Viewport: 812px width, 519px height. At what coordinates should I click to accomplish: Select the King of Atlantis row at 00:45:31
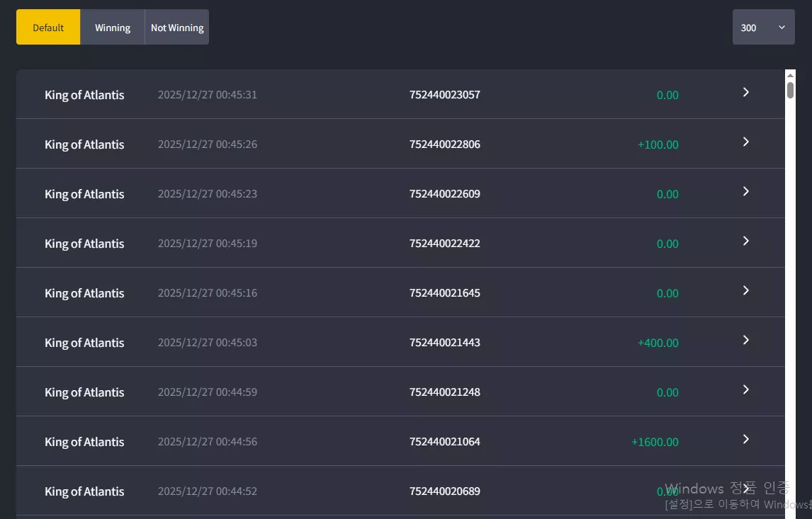tap(400, 94)
